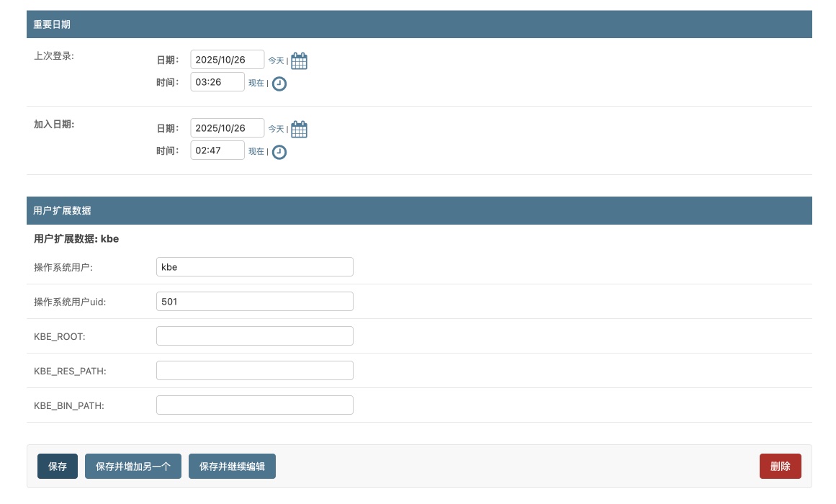Open clock picker for 加入日期 time
Image resolution: width=836 pixels, height=504 pixels.
[279, 152]
